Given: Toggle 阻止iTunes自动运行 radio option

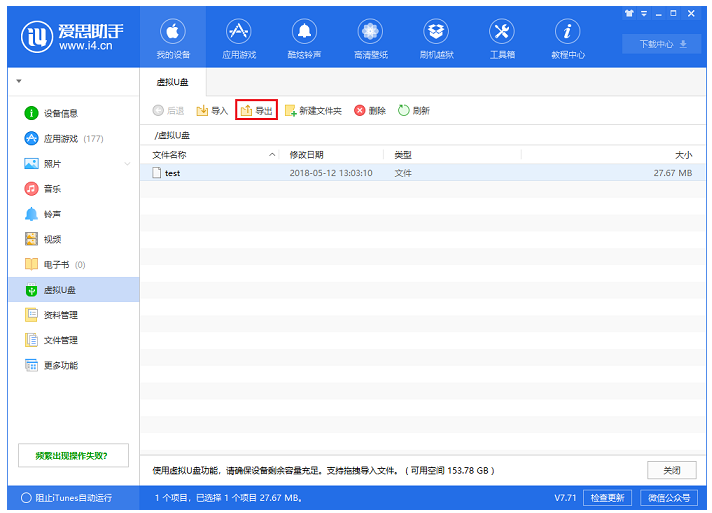Looking at the screenshot, I should pyautogui.click(x=26, y=498).
